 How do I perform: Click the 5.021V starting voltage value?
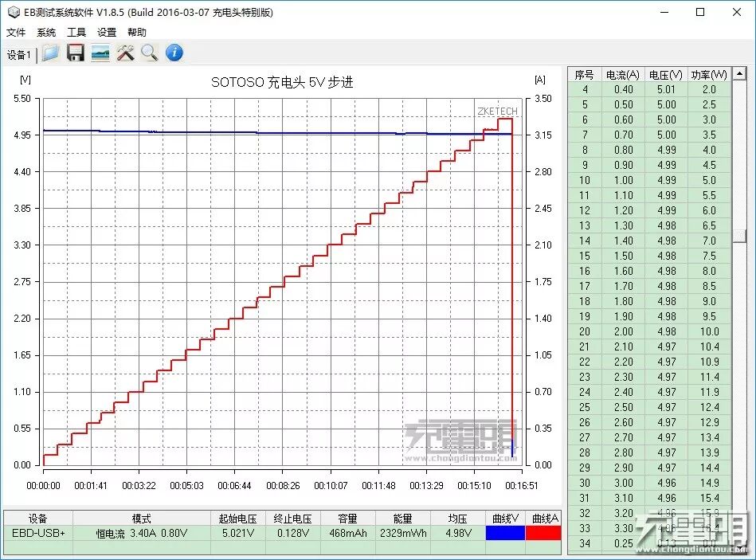237,533
